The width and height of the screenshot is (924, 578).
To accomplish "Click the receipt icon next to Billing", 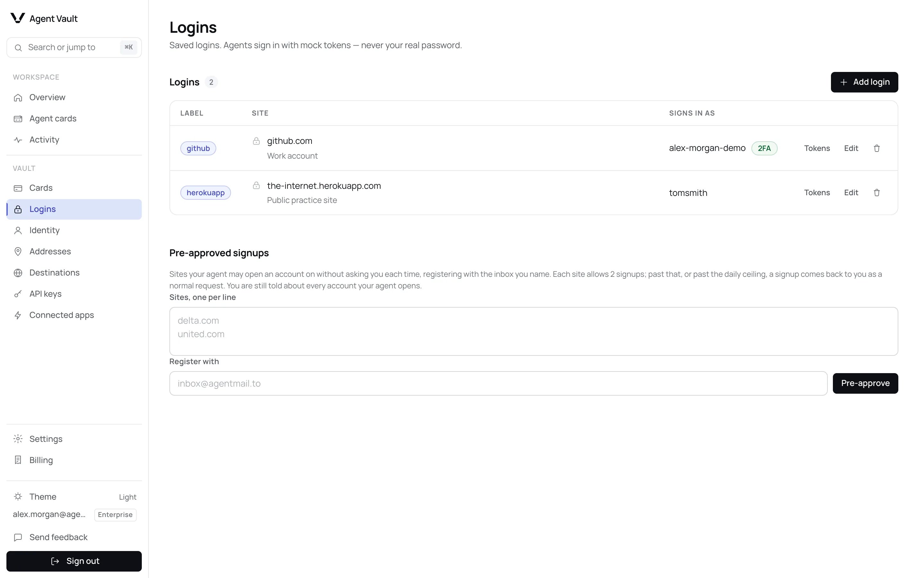I will [18, 460].
